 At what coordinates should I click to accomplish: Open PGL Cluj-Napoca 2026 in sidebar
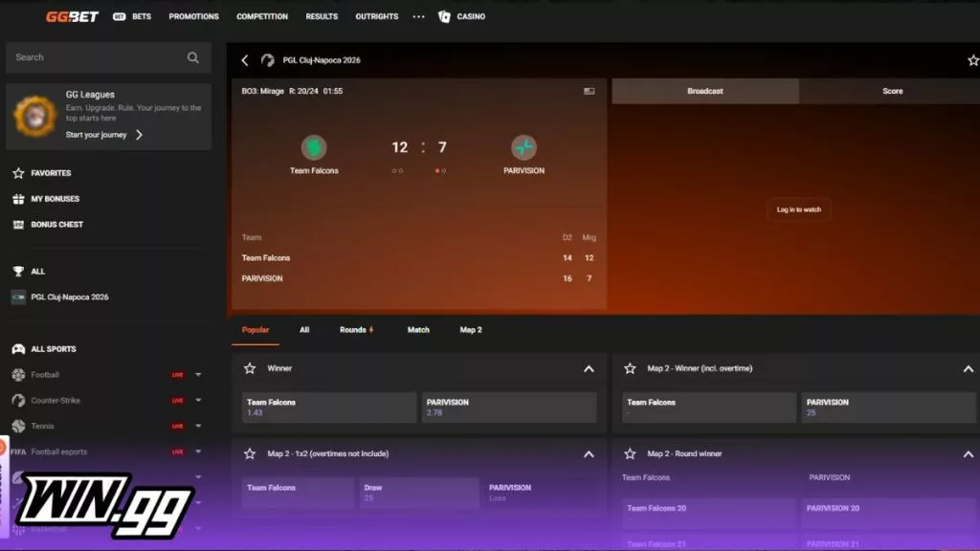point(69,298)
